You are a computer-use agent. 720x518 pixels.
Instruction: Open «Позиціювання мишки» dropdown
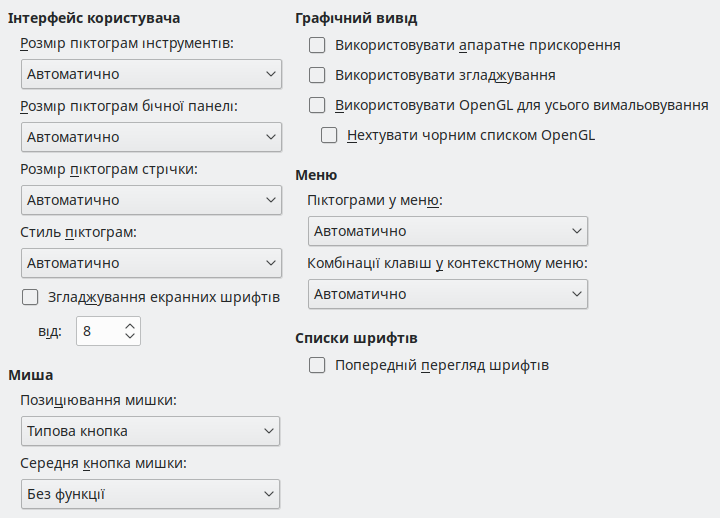pos(151,431)
